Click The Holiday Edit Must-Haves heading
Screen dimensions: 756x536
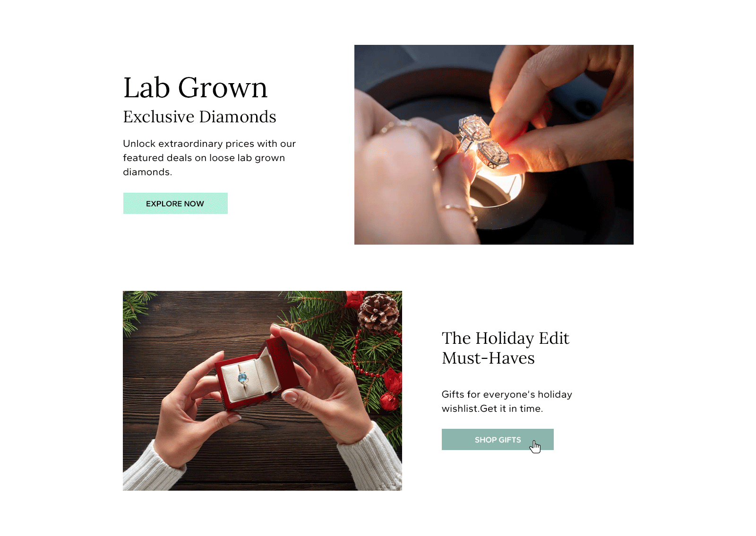coord(506,348)
